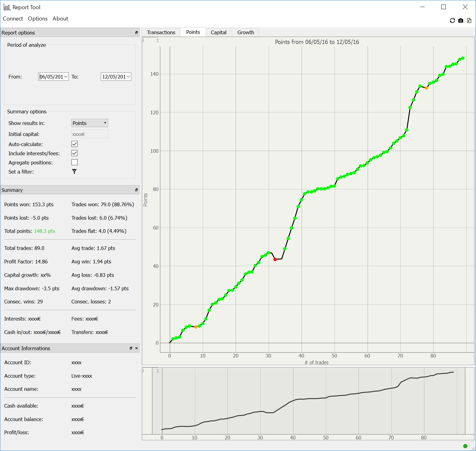Click the last green trade point on chart

(x=463, y=58)
